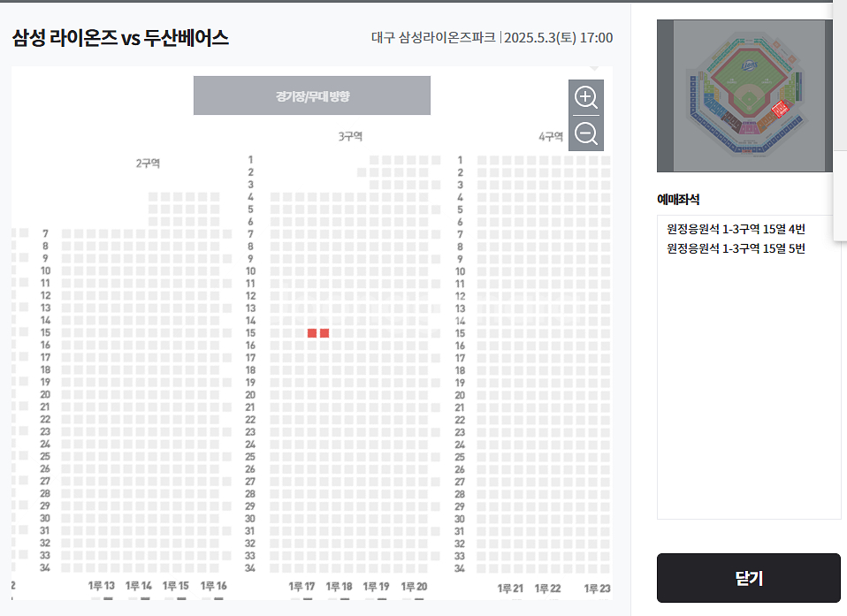Deselect the left red seat in row 15
The height and width of the screenshot is (616, 847).
pos(312,333)
